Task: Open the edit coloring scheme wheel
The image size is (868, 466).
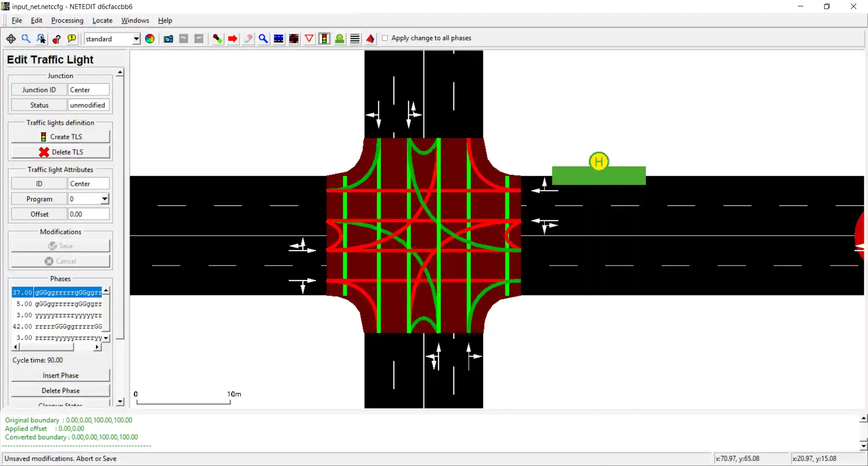Action: click(x=150, y=39)
